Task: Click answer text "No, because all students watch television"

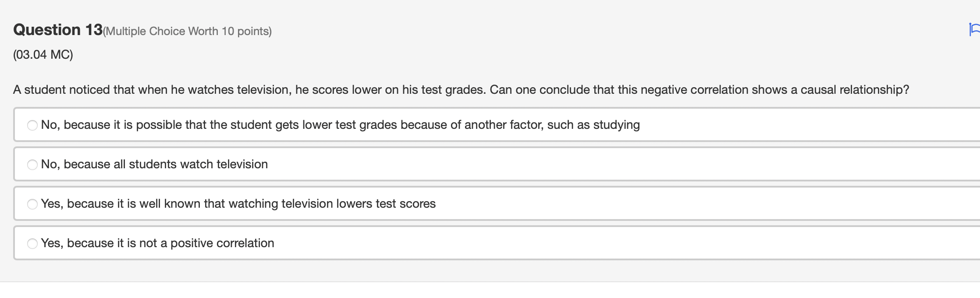Action: coord(154,164)
